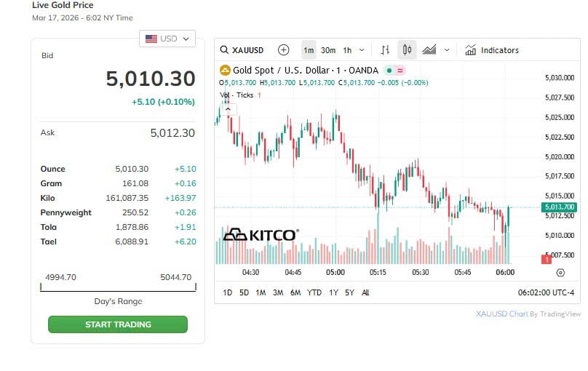This screenshot has height=371, width=588.
Task: Click the red flag marker on the price scale
Action: point(546,260)
